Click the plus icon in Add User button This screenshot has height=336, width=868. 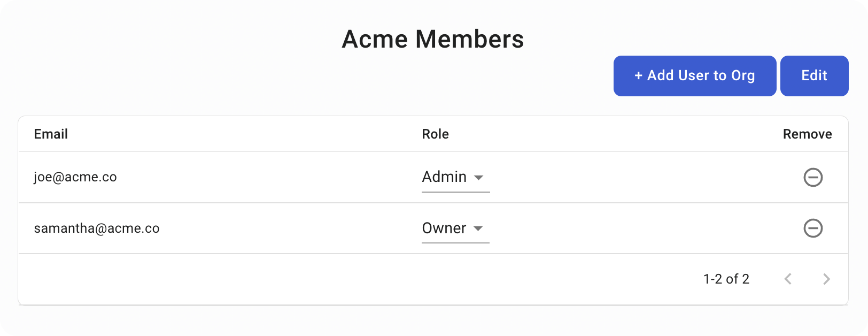tap(638, 76)
